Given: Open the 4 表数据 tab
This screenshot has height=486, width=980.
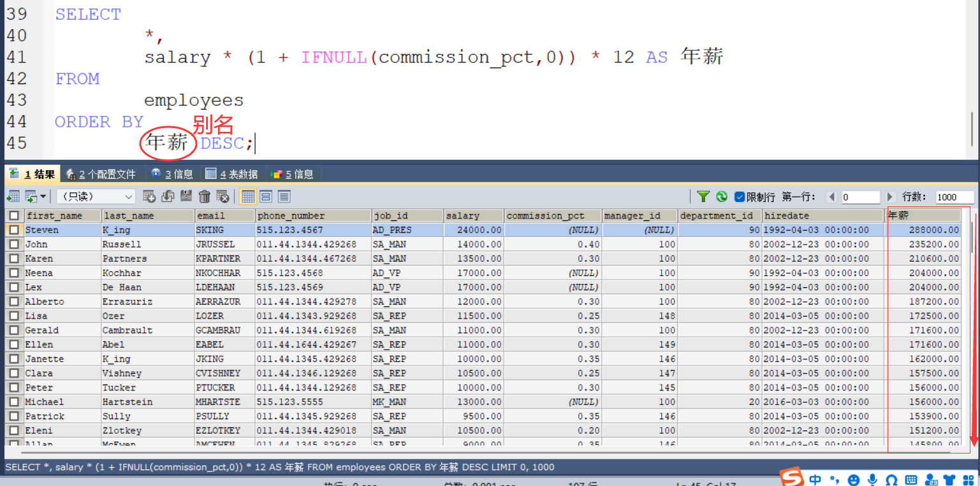Looking at the screenshot, I should coord(231,174).
